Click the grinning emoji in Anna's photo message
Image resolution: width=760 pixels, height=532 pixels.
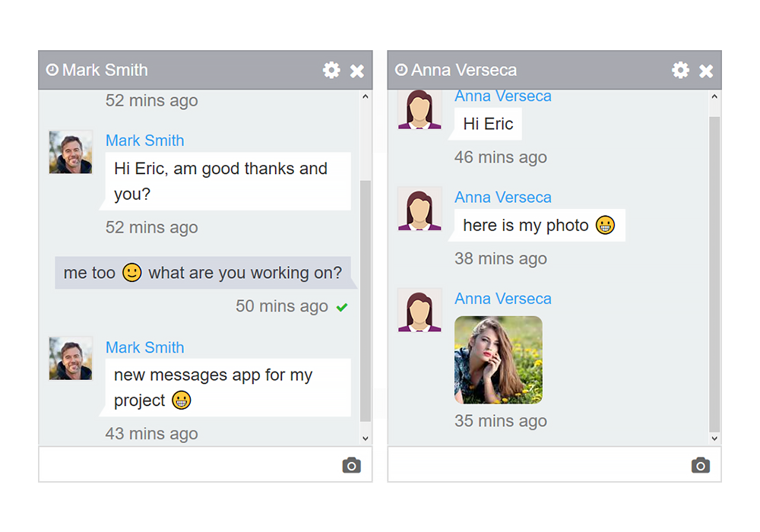(x=605, y=225)
